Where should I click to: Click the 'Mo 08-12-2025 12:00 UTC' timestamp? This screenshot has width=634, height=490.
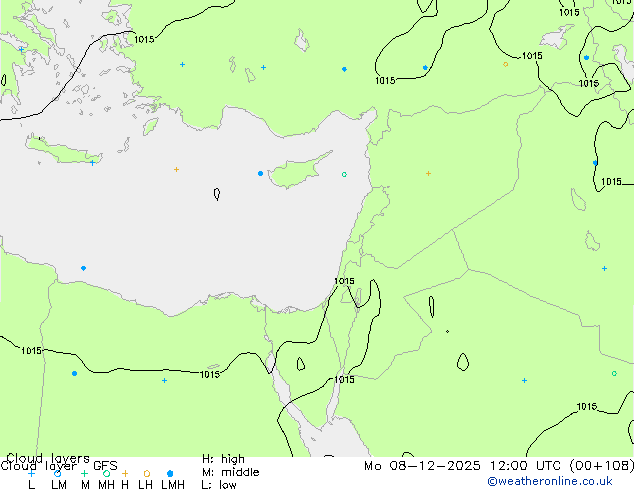465,466
